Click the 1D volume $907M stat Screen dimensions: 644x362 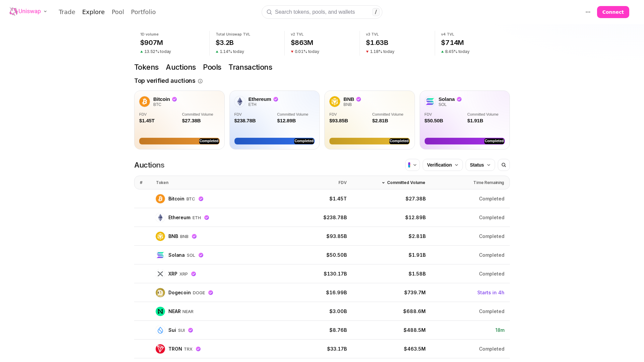point(156,43)
